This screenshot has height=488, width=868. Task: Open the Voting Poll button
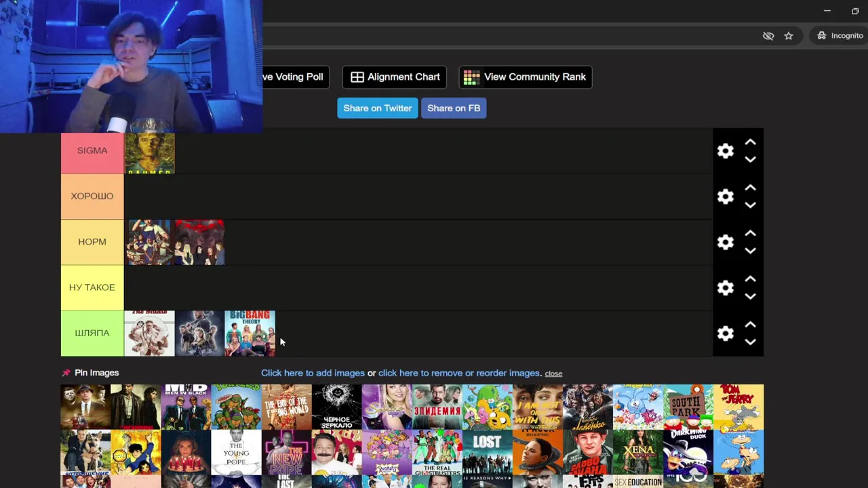click(x=296, y=77)
